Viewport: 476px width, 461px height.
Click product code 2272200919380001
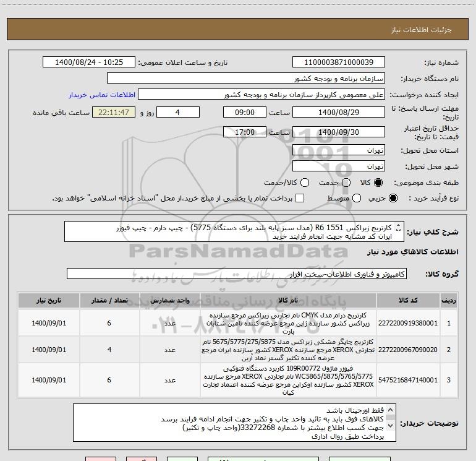408,323
